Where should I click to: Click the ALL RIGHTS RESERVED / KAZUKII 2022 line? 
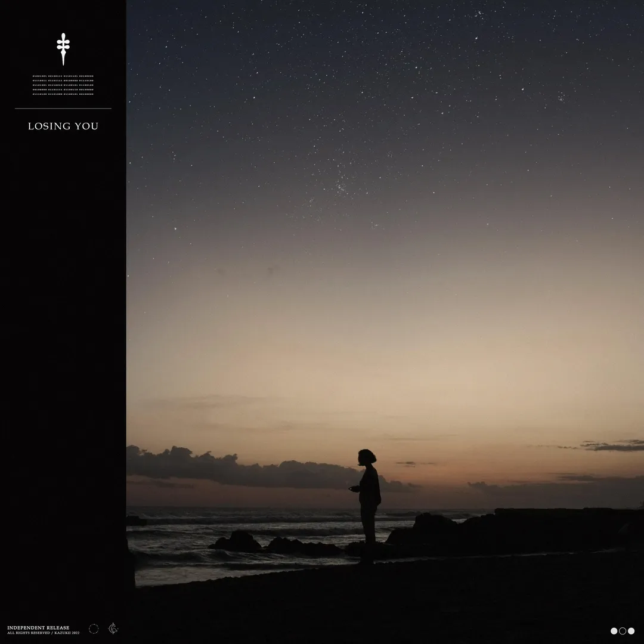43,633
